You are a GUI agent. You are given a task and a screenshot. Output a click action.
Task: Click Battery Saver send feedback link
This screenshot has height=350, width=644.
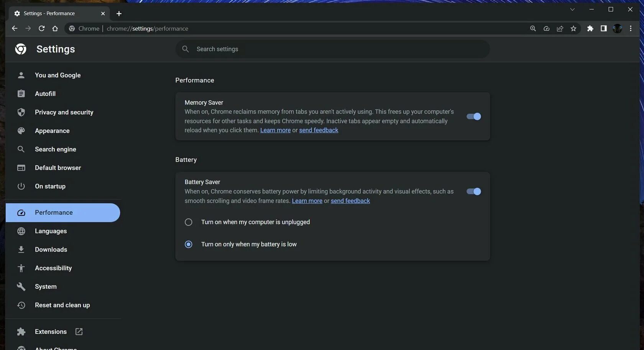(x=350, y=201)
